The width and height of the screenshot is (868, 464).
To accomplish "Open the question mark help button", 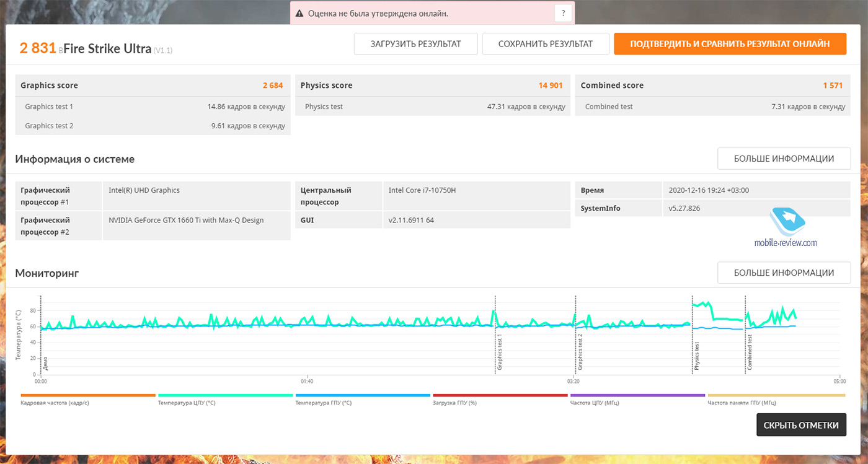I will pos(562,13).
